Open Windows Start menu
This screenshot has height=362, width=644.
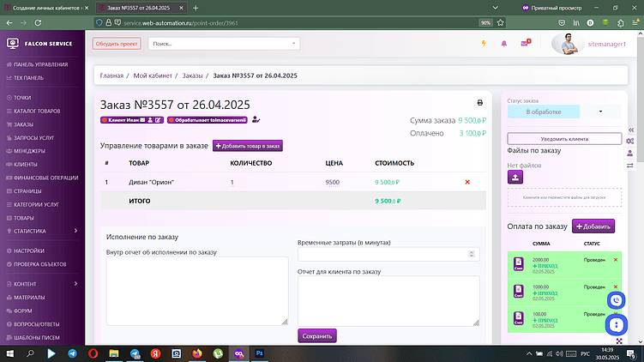coord(9,353)
